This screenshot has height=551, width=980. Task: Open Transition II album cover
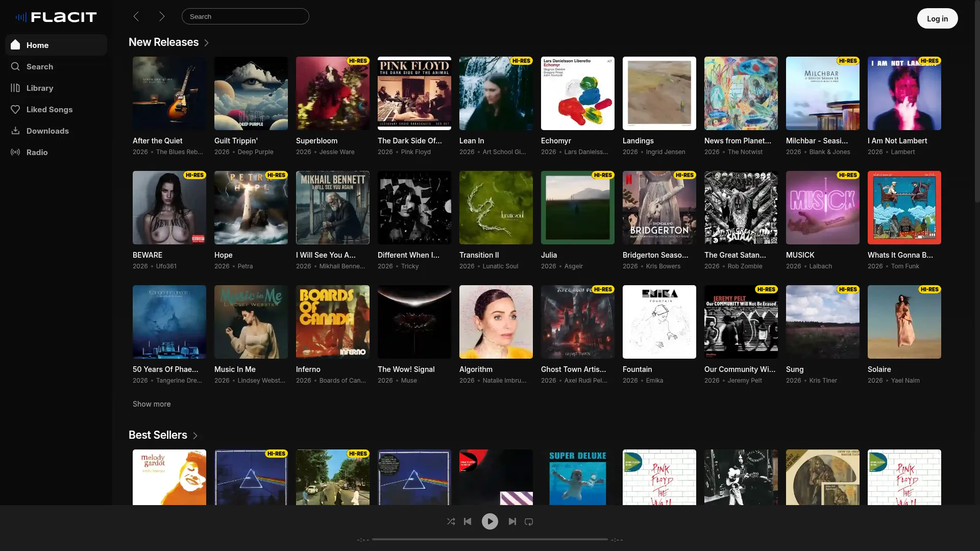496,208
